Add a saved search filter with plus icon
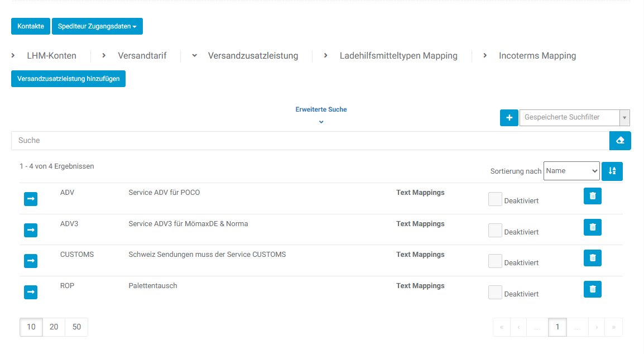Image resolution: width=644 pixels, height=354 pixels. click(x=509, y=118)
